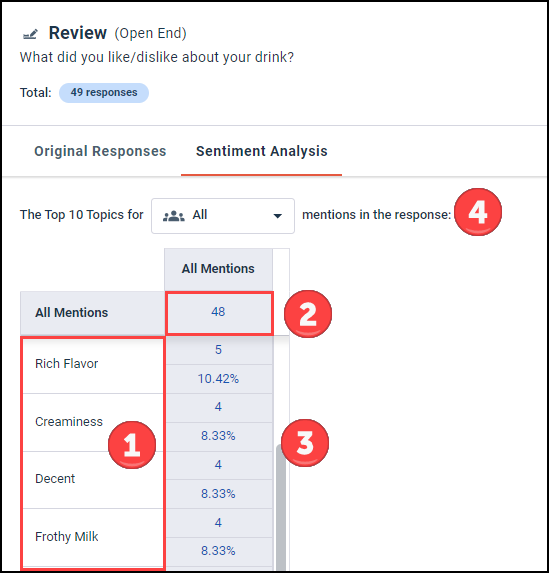Viewport: 549px width, 573px height.
Task: Select the Creaminess topic row
Action: pos(93,422)
